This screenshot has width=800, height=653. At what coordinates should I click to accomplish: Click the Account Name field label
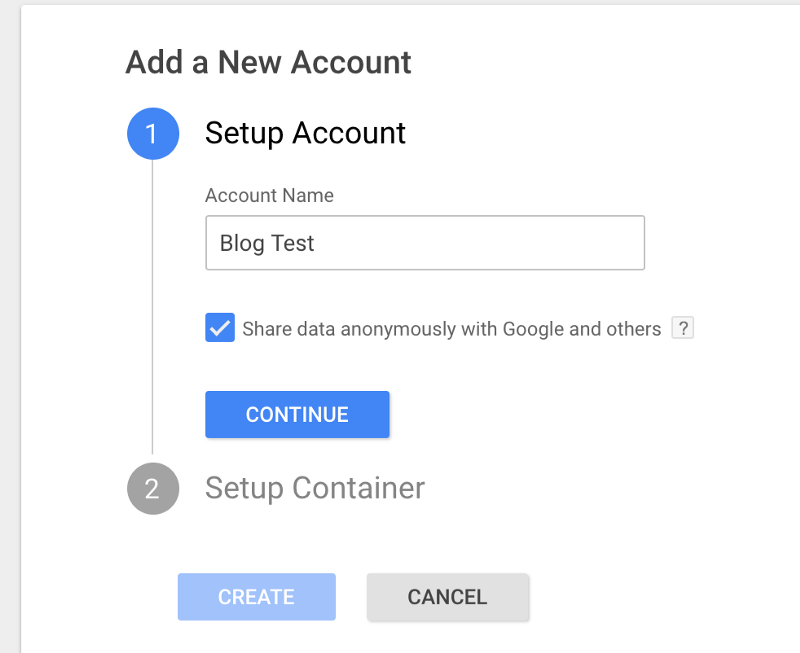[x=269, y=195]
